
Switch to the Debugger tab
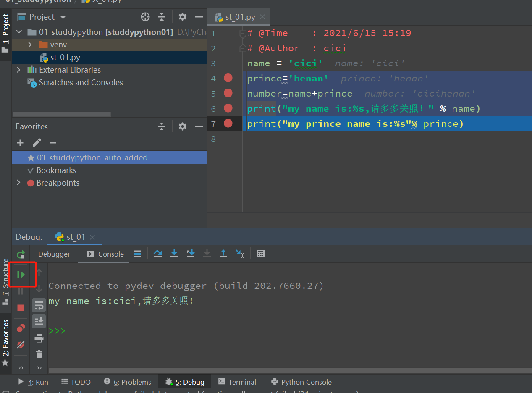[54, 254]
